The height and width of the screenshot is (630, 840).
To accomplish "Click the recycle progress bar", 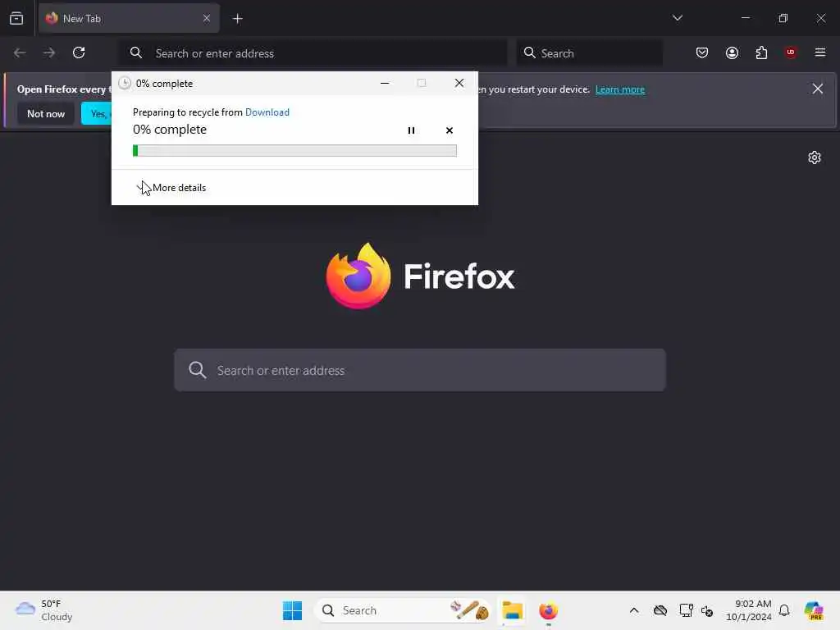I will [x=294, y=151].
